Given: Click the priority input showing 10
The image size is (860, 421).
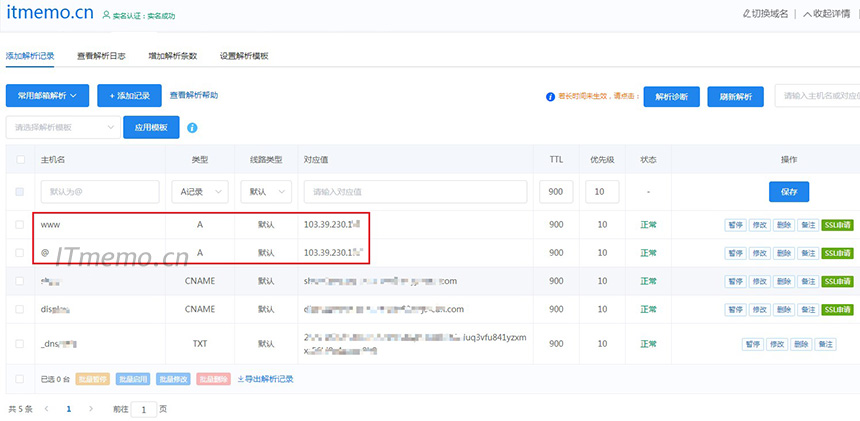Looking at the screenshot, I should tap(602, 192).
